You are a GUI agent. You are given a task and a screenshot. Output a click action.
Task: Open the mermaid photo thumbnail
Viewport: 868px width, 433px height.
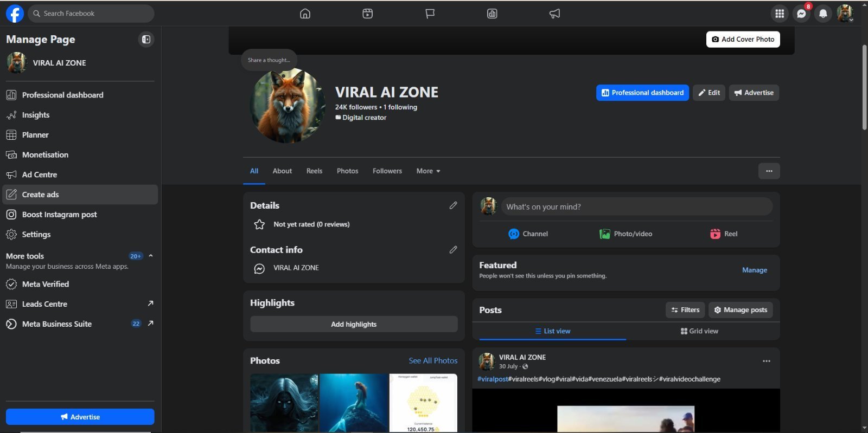click(354, 403)
